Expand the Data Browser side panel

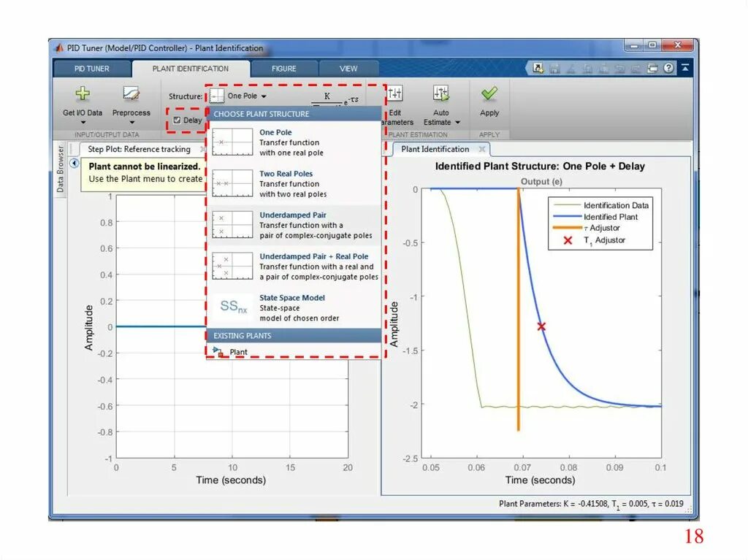60,169
